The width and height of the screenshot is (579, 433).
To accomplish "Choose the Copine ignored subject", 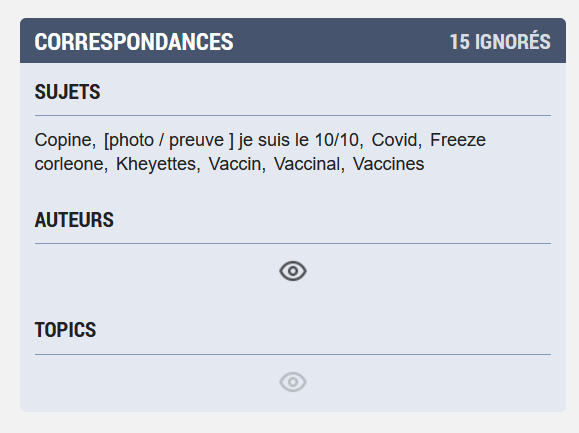I will [63, 140].
